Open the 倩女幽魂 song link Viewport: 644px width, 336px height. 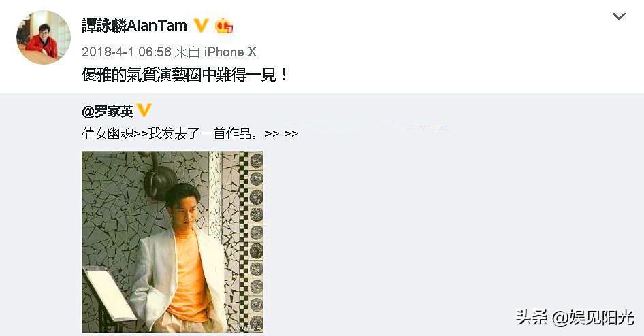coord(108,133)
